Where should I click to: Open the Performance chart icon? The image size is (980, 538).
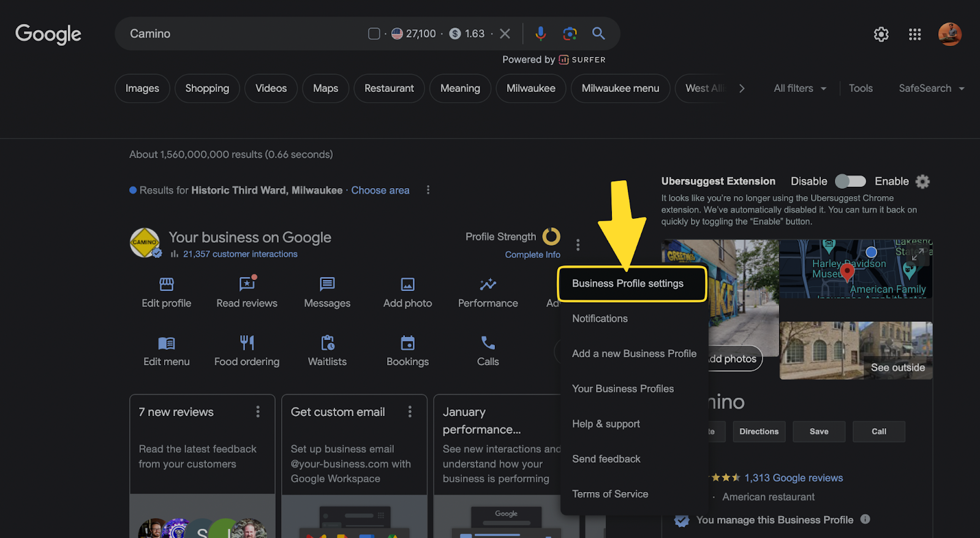coord(488,284)
